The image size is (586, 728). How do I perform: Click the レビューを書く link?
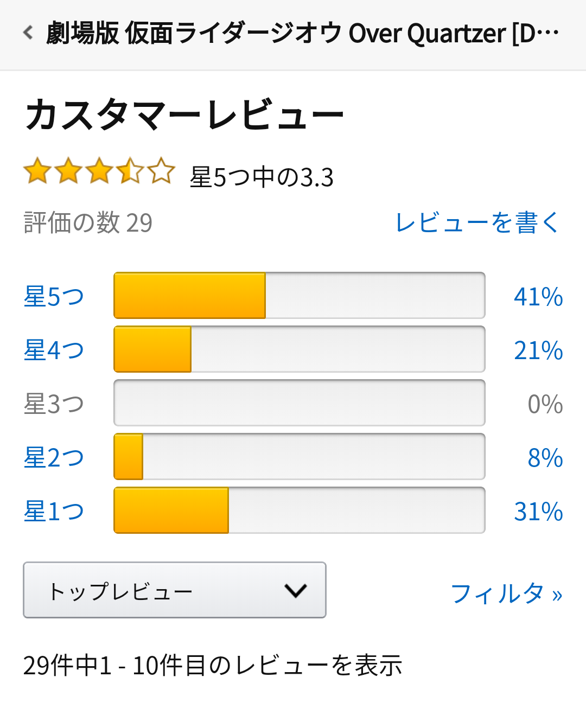coord(477,222)
